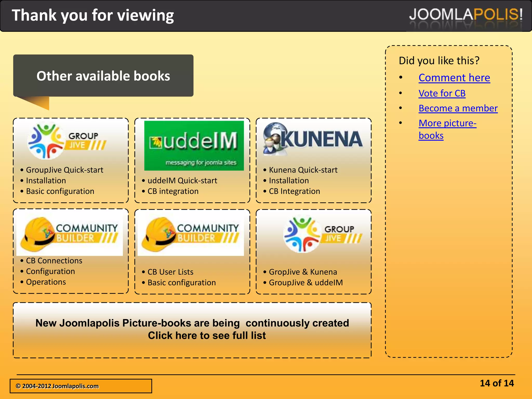This screenshot has height=399, width=532.
Task: Click New Joomlapolis Picture-books announcement line
Action: click(x=192, y=323)
